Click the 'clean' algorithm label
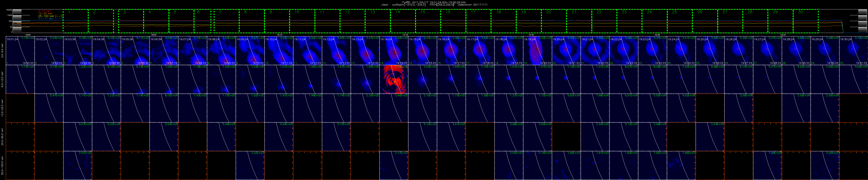The height and width of the screenshot is (180, 868). coord(385,5)
